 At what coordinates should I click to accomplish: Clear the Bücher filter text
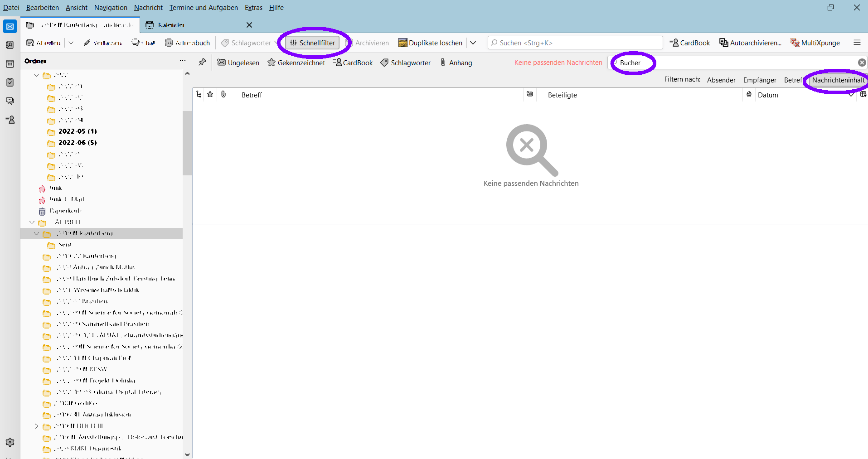(862, 63)
